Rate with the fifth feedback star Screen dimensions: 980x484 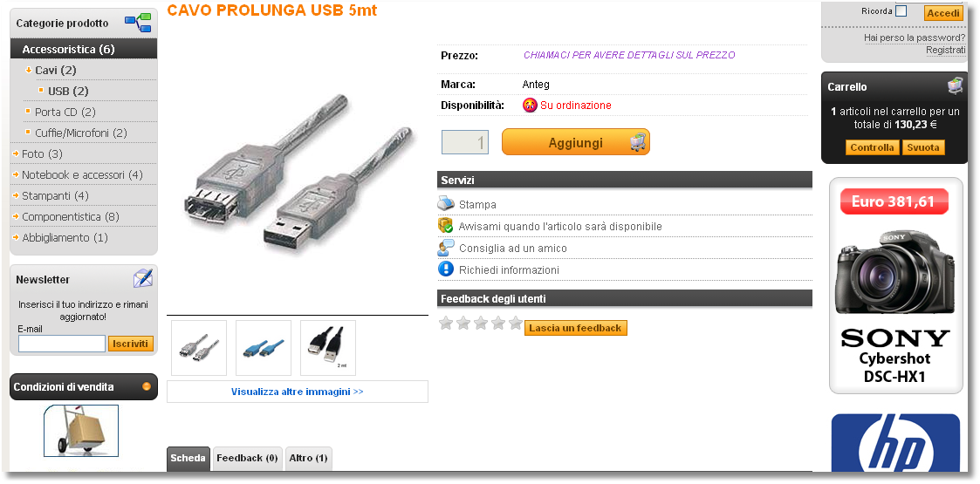click(516, 323)
